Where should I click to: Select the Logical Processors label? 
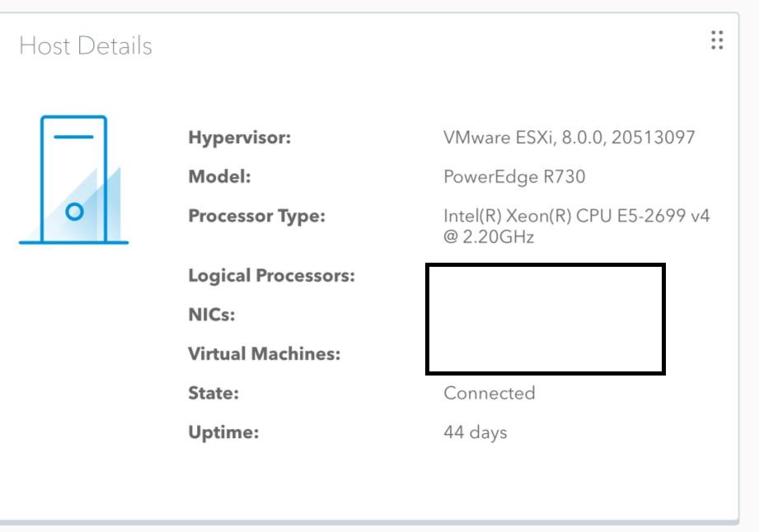(x=272, y=276)
